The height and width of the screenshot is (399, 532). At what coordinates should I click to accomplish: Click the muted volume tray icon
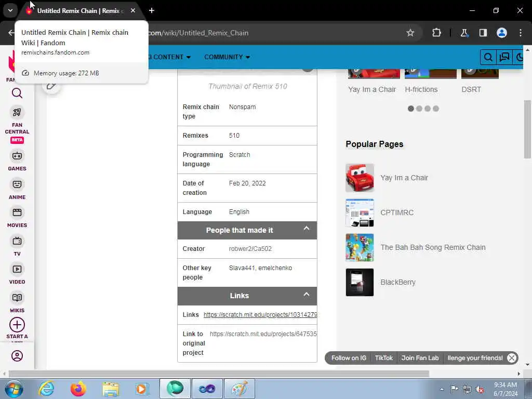480,390
